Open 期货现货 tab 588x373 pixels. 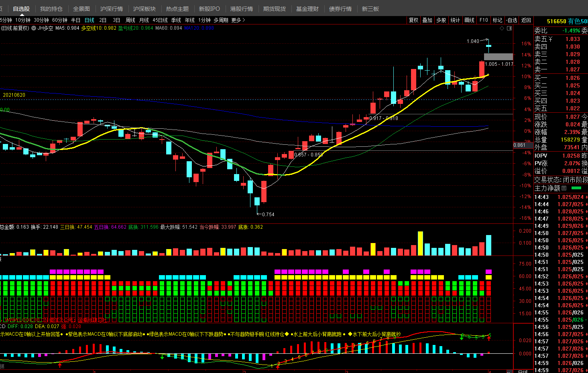click(x=275, y=9)
